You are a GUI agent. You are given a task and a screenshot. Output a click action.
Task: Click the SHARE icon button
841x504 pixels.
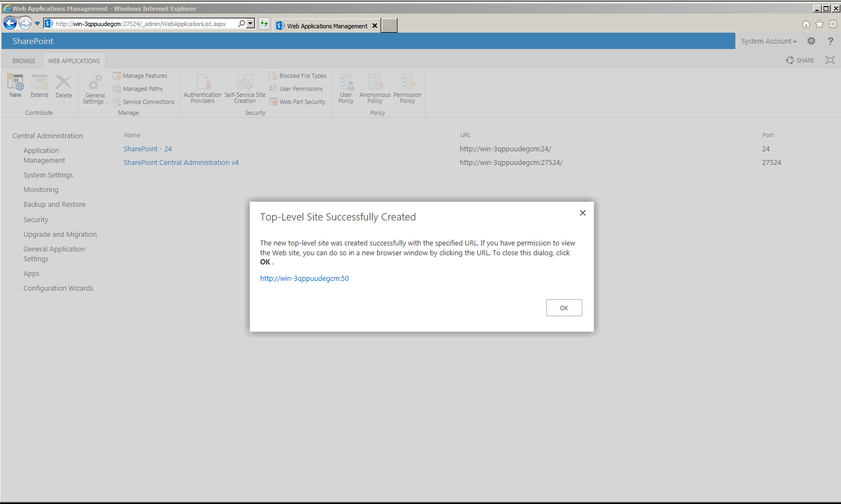coord(800,60)
